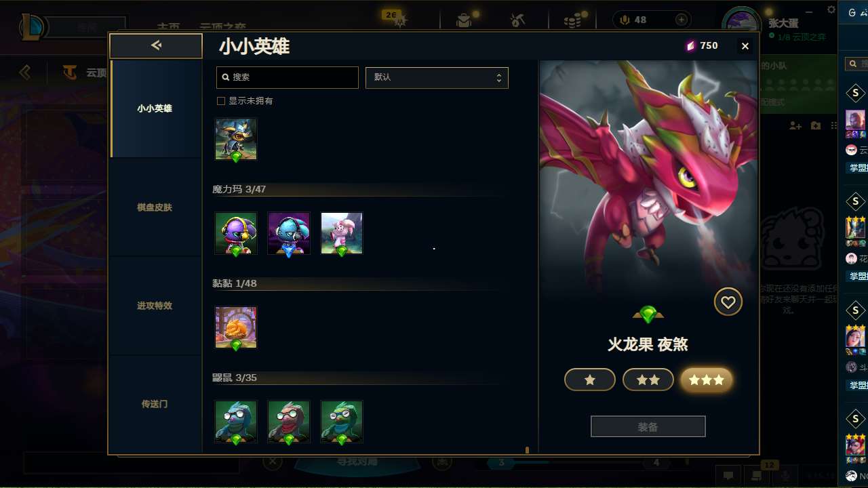Image resolution: width=868 pixels, height=488 pixels.
Task: Switch to the 棋盘皮肤 tab
Action: [155, 207]
